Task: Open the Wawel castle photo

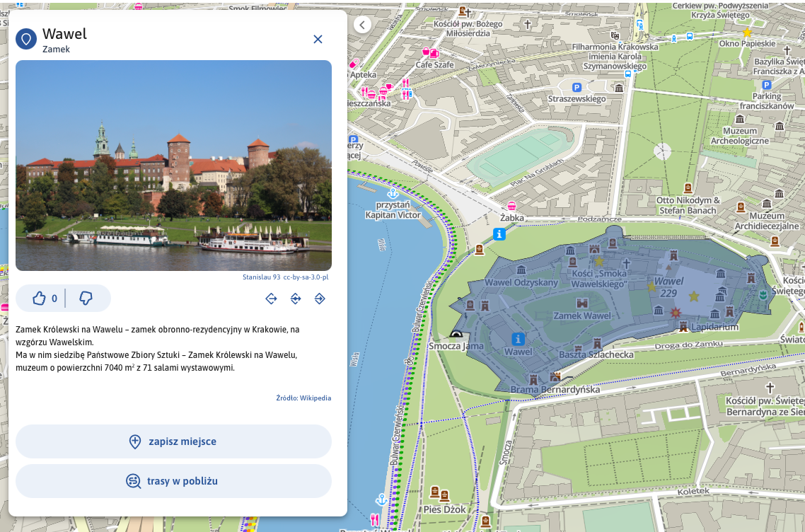Action: (173, 166)
